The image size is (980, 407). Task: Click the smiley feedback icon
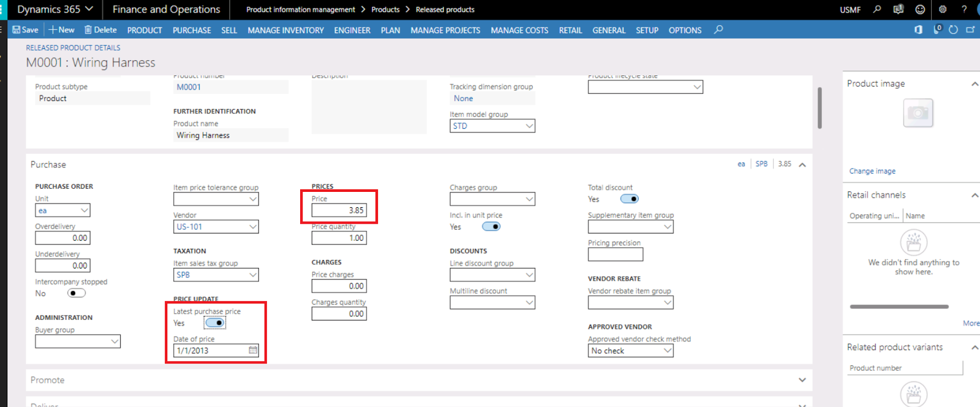click(x=920, y=9)
